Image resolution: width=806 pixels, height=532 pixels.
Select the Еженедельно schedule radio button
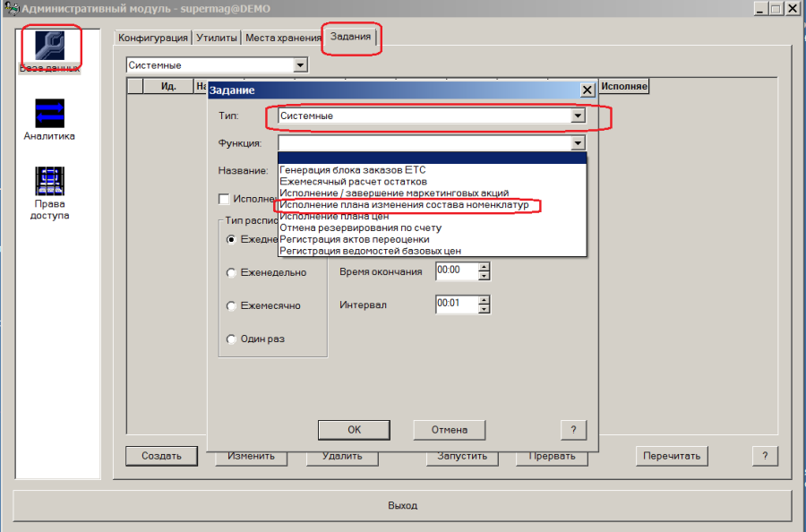click(x=231, y=273)
